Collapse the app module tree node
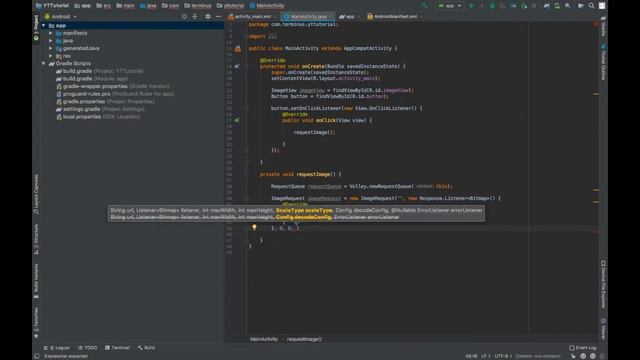This screenshot has height=360, width=640. coord(44,25)
